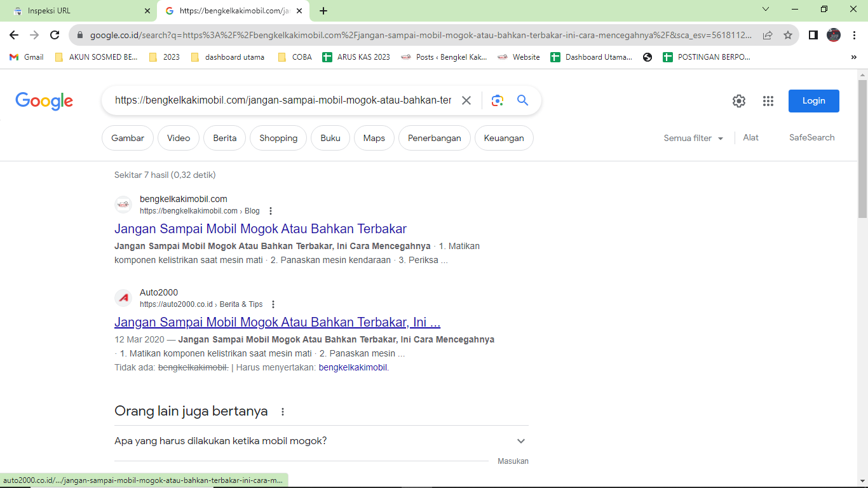Filter results by Shopping
This screenshot has height=488, width=868.
coord(278,138)
